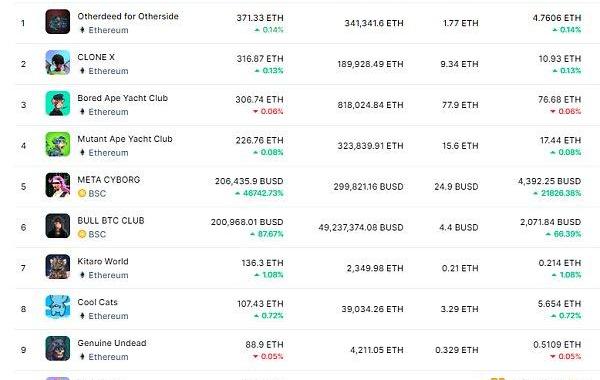Click the CLONE X collection name
This screenshot has height=380, width=600.
(96, 57)
